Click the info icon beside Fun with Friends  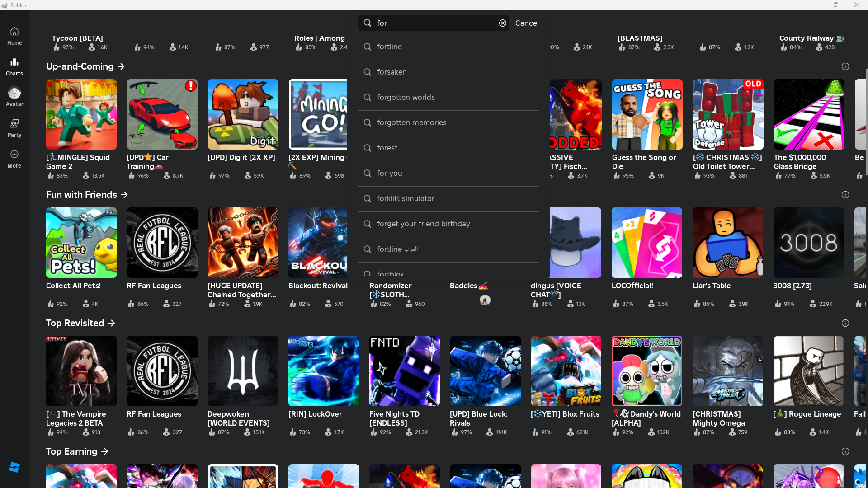pyautogui.click(x=845, y=195)
